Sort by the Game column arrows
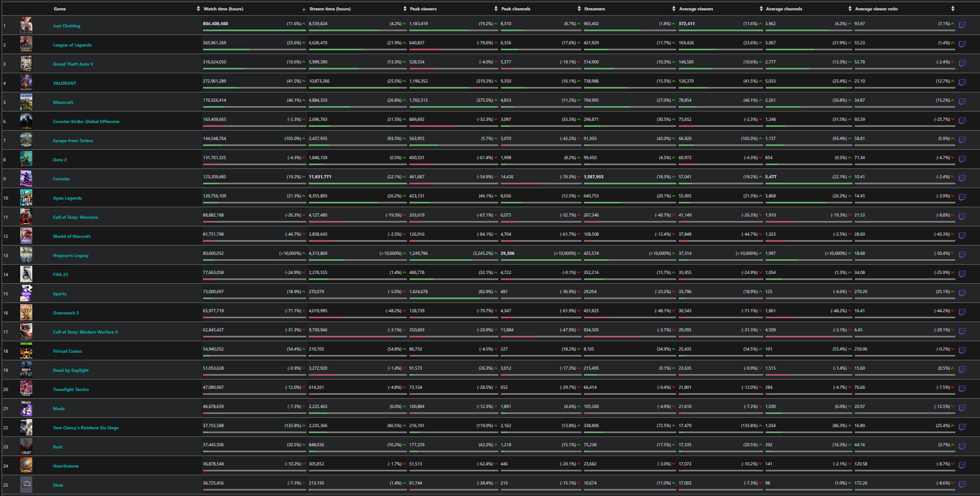This screenshot has height=496, width=980. tap(198, 9)
